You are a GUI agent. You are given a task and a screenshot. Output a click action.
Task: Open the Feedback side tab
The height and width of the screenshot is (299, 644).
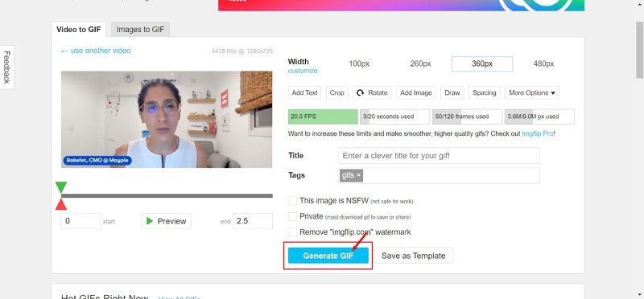click(x=6, y=68)
